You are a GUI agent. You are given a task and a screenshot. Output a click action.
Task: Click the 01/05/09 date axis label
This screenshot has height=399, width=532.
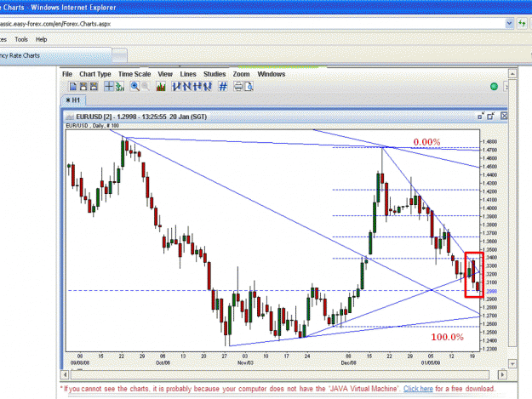coord(431,362)
